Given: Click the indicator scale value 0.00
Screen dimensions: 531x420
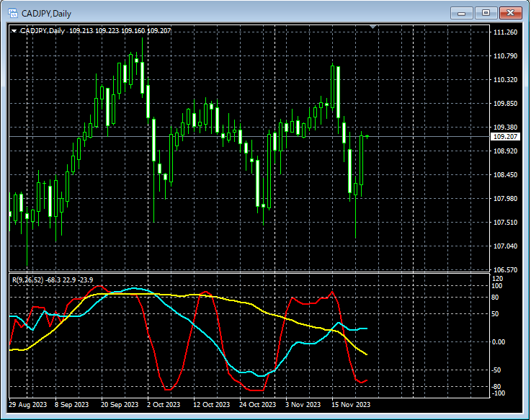Looking at the screenshot, I should click(499, 342).
